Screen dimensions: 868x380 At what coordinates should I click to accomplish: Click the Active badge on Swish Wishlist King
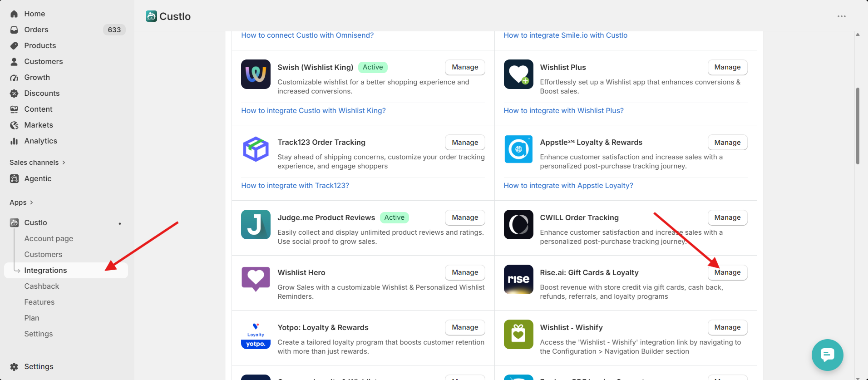(373, 67)
